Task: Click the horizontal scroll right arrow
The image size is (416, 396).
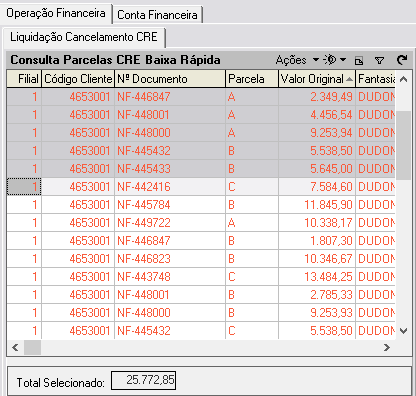Action: pyautogui.click(x=387, y=348)
